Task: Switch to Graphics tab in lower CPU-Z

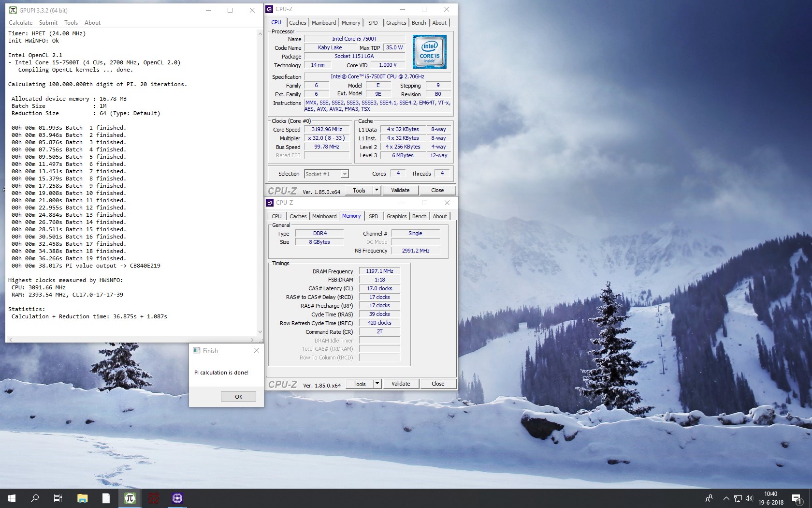Action: click(397, 216)
